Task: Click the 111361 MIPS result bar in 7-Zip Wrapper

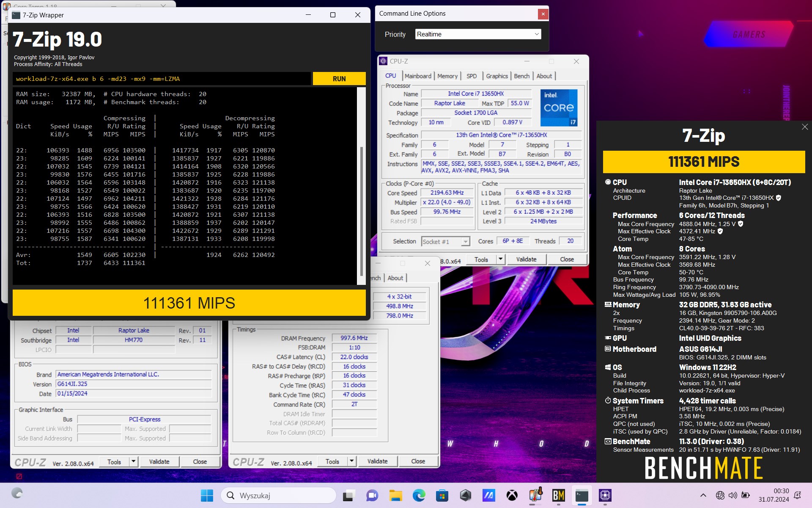Action: [x=189, y=303]
